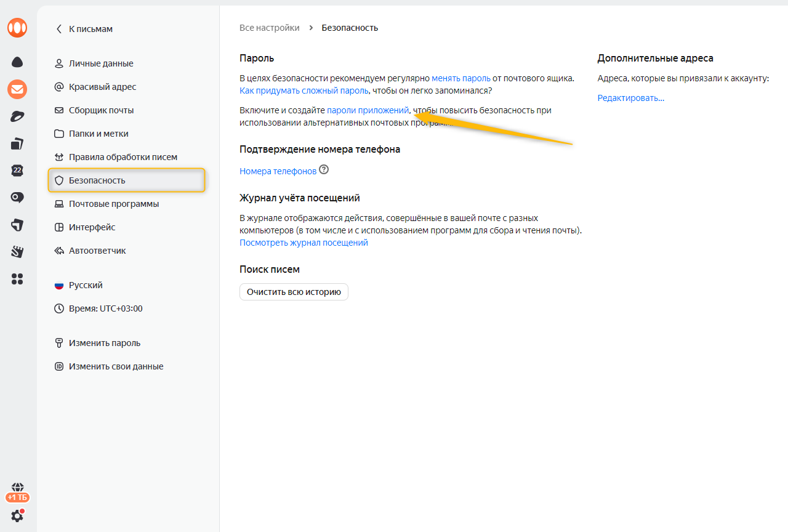Open the Calendar icon showing 22
This screenshot has height=532, width=788.
click(x=17, y=171)
